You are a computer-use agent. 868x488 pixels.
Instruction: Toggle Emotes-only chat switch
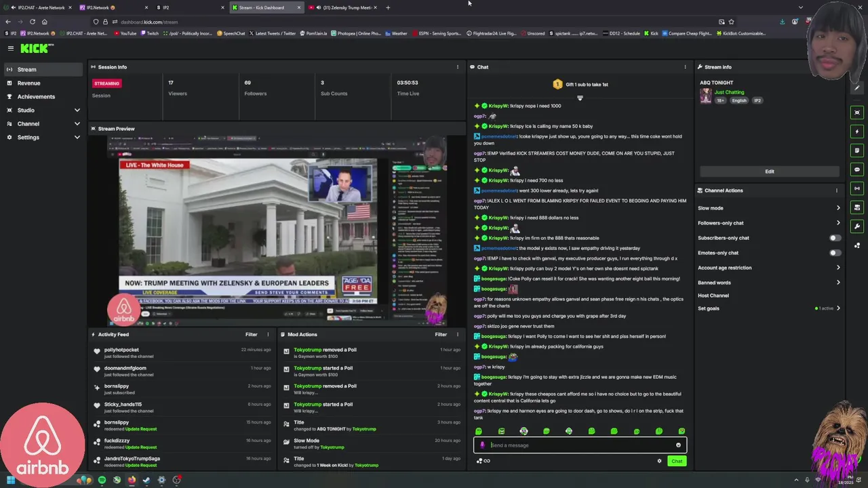(835, 253)
